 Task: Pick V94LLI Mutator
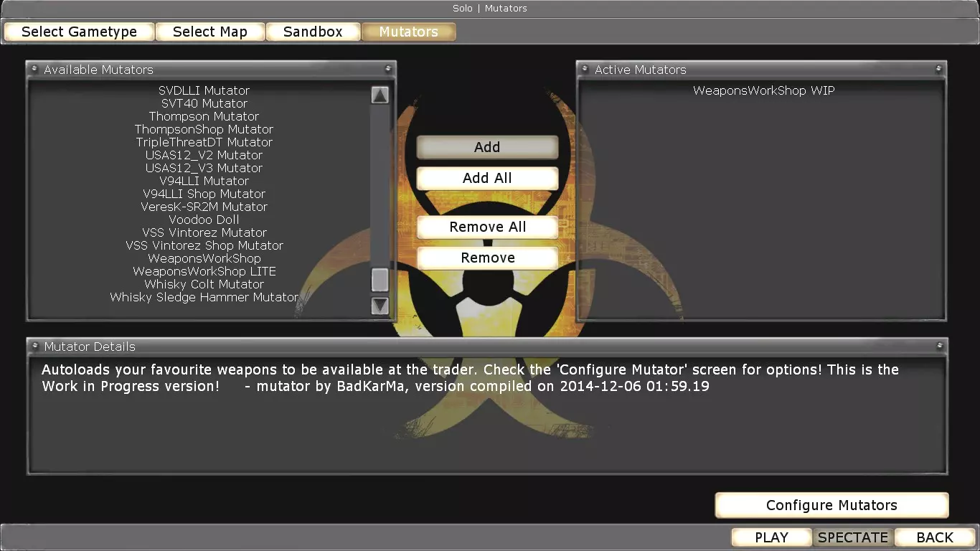click(204, 181)
